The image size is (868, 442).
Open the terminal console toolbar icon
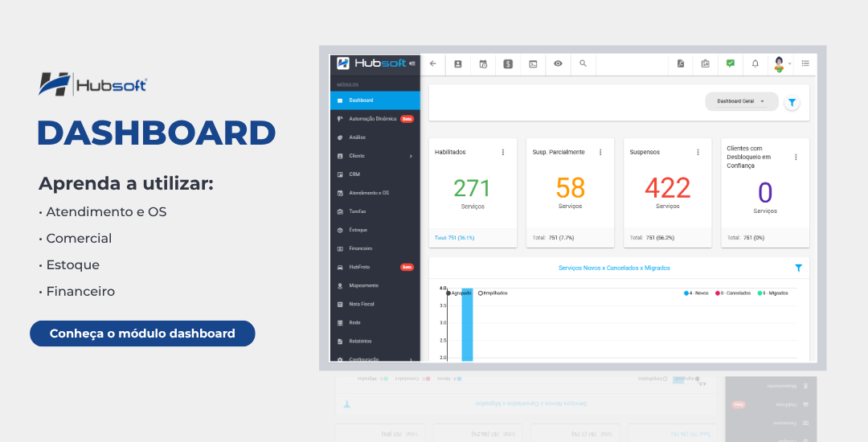(x=533, y=64)
